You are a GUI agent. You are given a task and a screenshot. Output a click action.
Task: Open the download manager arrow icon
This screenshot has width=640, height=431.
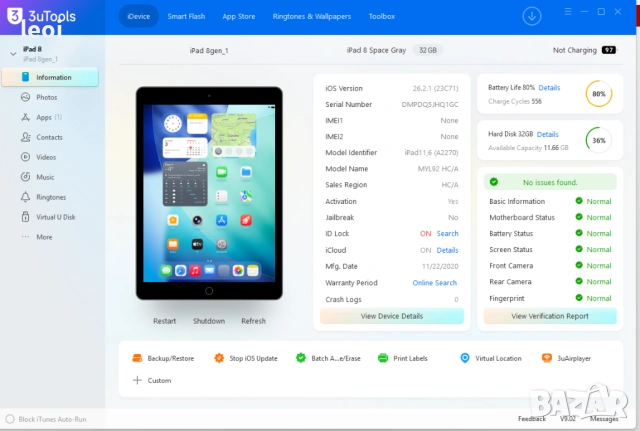point(531,16)
